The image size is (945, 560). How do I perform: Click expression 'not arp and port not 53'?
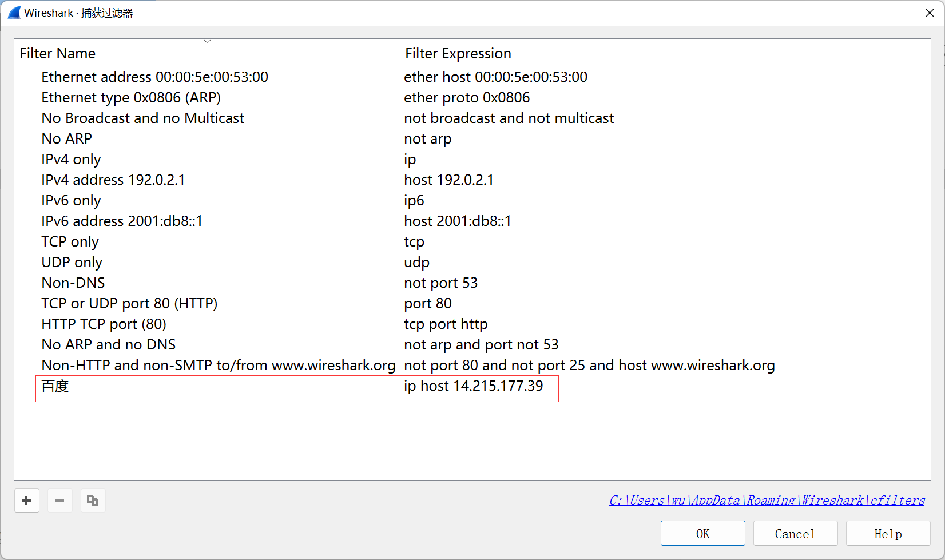[481, 345]
